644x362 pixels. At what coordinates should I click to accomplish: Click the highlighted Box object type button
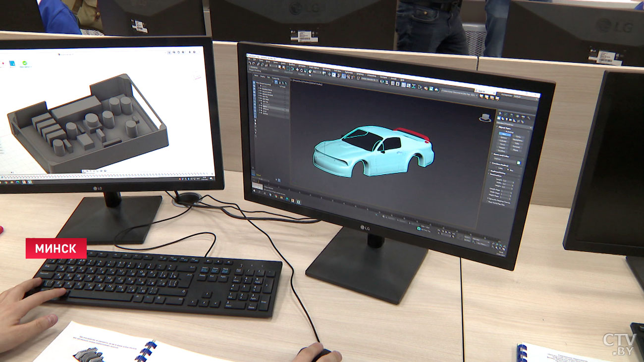pyautogui.click(x=505, y=134)
